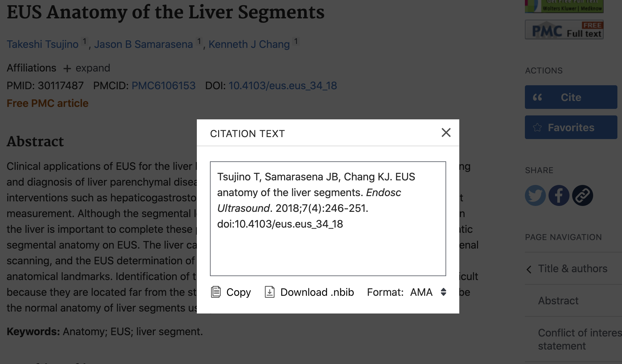The width and height of the screenshot is (622, 364).
Task: Close the Citation Text dialog
Action: [446, 132]
